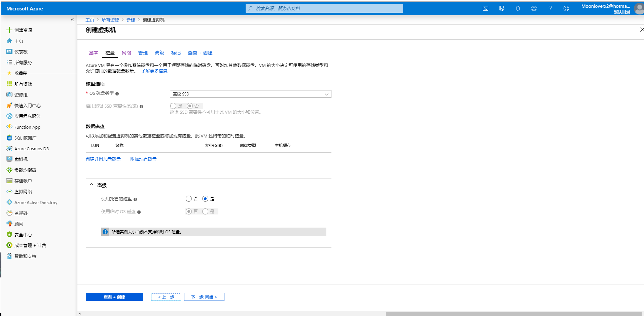The height and width of the screenshot is (316, 644).
Task: Collapse the 高级 section chevron
Action: tap(92, 185)
